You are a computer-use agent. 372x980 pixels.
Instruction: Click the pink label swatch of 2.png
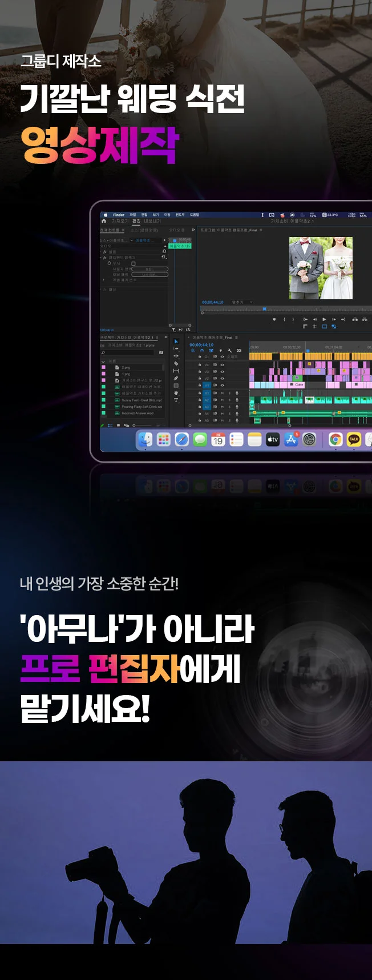tap(103, 367)
